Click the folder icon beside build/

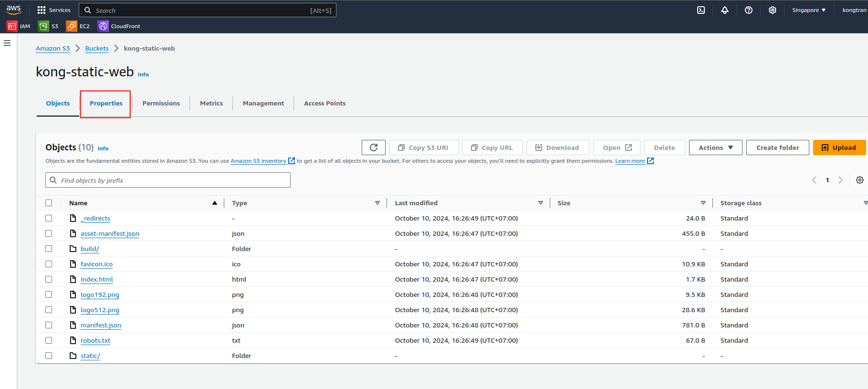click(73, 249)
